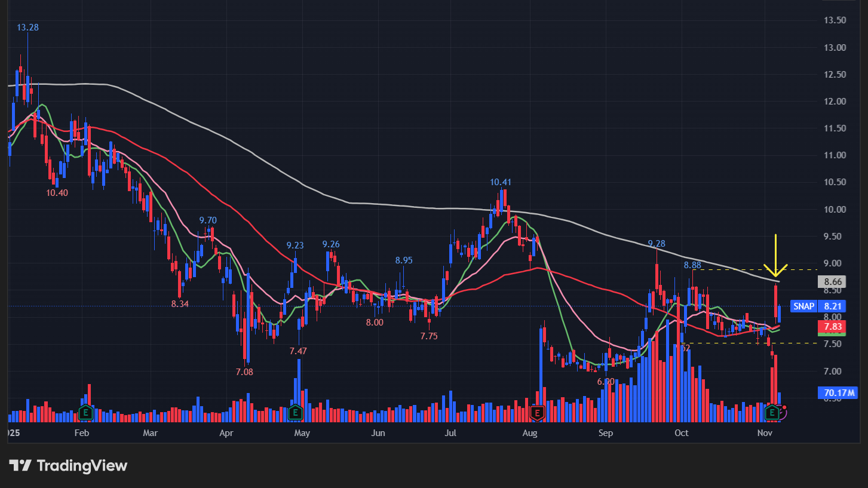
Task: Select the gray 8.66 moving average label
Action: [833, 282]
